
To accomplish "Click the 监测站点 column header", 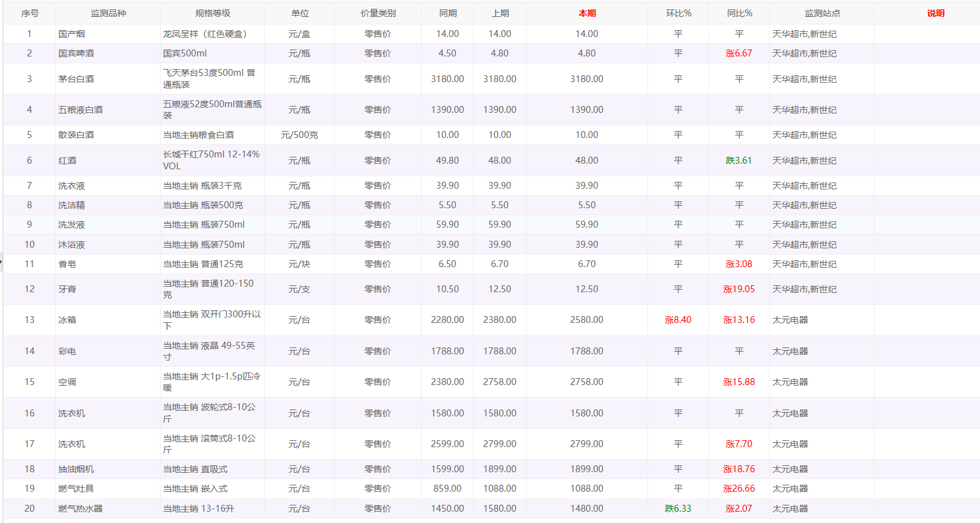I will point(822,13).
